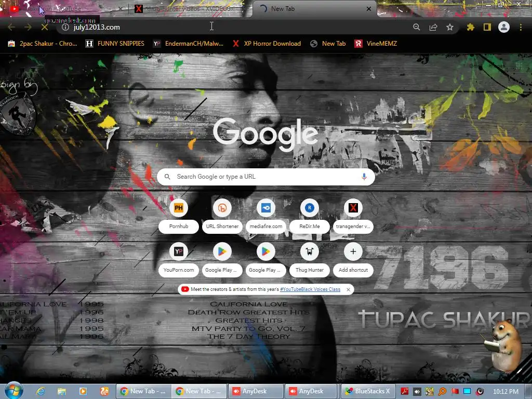Open the Extensions puzzle-piece menu
Screen dimensions: 532x399
coord(470,27)
